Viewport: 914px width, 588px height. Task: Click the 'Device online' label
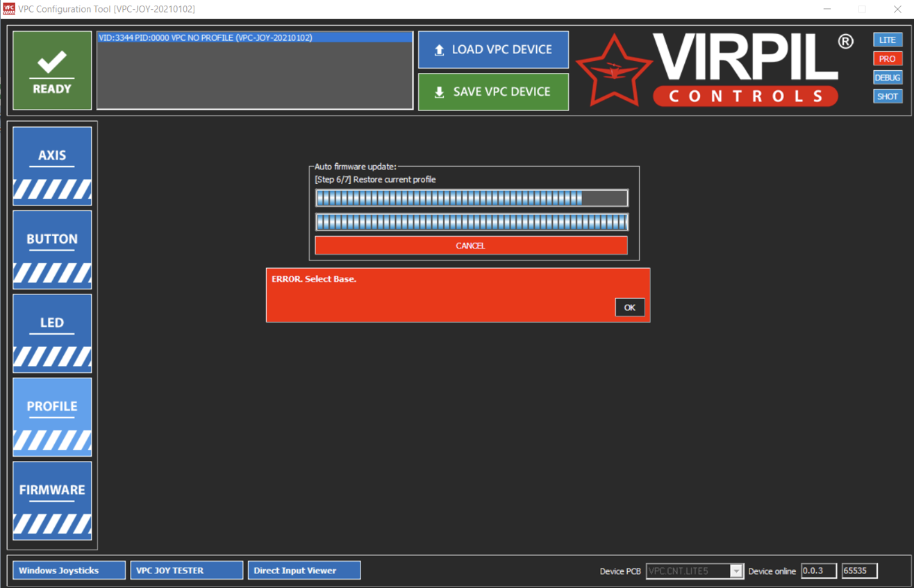(772, 571)
